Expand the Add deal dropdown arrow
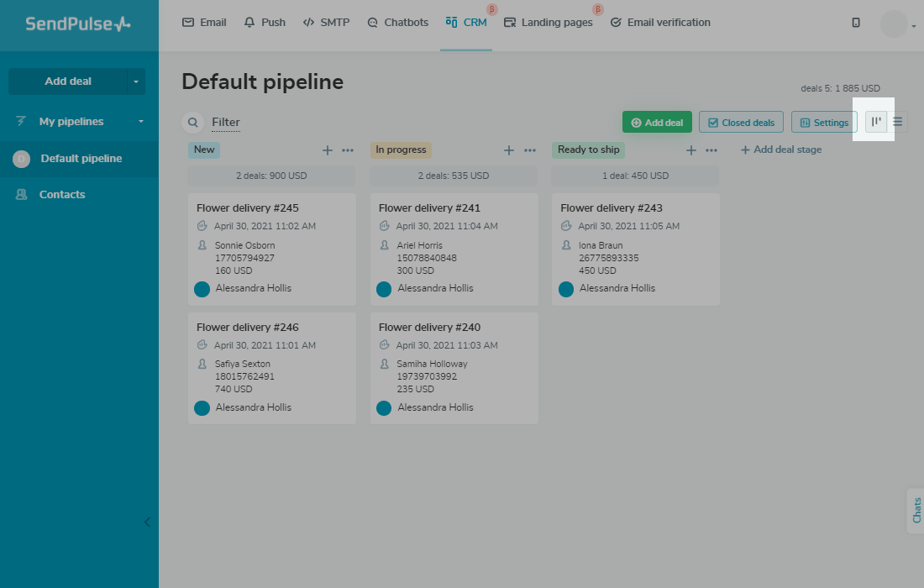 click(135, 81)
